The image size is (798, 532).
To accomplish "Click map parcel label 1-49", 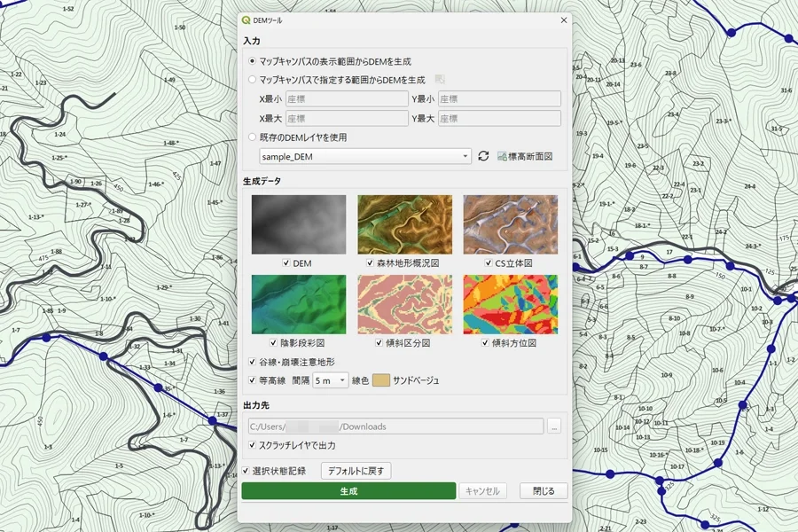I will 169,80.
